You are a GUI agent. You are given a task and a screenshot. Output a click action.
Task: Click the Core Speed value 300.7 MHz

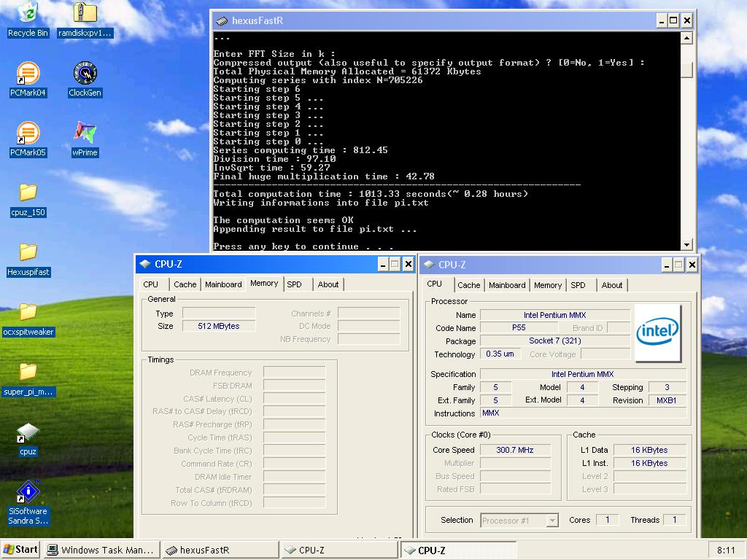click(515, 450)
